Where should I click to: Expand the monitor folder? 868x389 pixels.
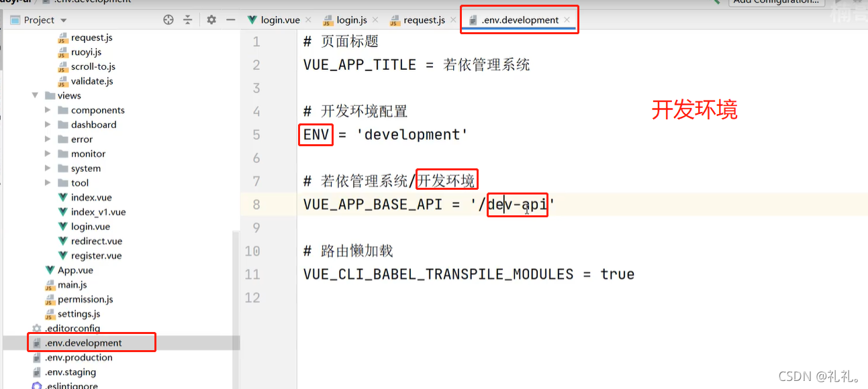click(48, 154)
